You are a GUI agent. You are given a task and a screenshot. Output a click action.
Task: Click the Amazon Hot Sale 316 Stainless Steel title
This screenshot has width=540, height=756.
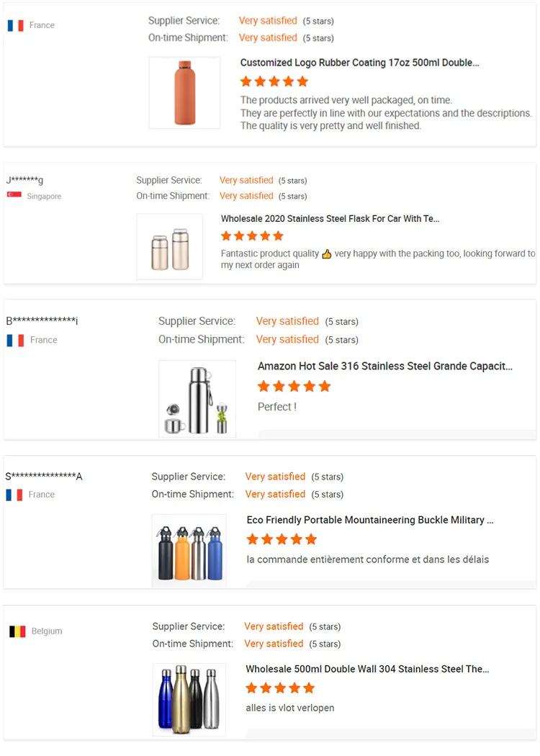coord(384,366)
